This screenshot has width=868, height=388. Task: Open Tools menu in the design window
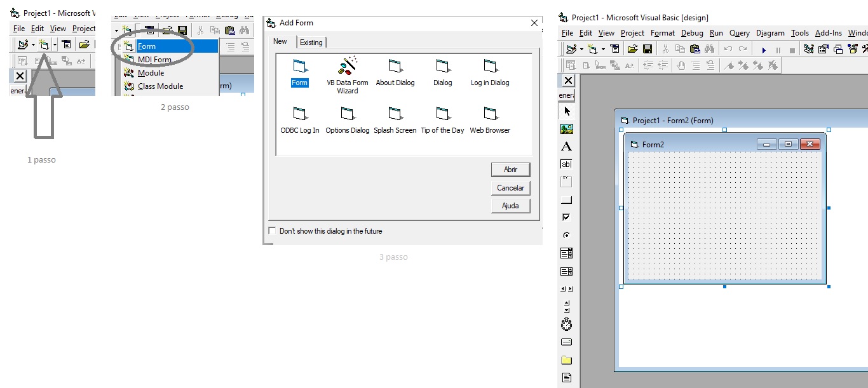(x=800, y=33)
